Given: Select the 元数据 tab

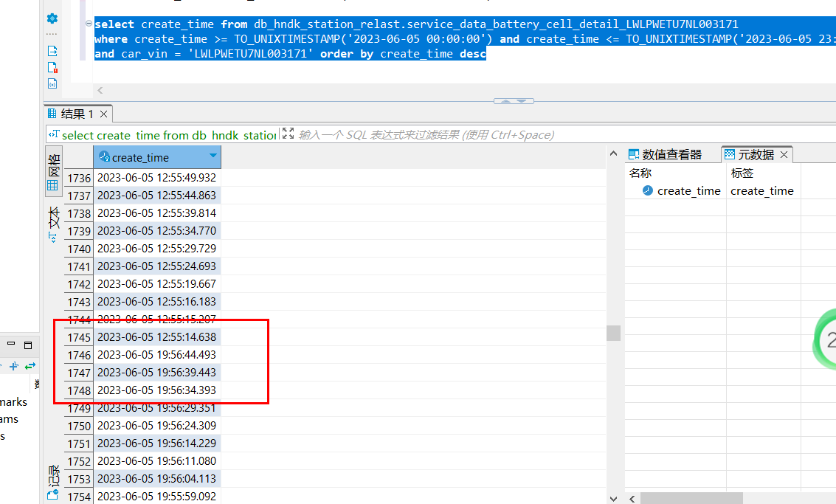Looking at the screenshot, I should click(x=755, y=154).
